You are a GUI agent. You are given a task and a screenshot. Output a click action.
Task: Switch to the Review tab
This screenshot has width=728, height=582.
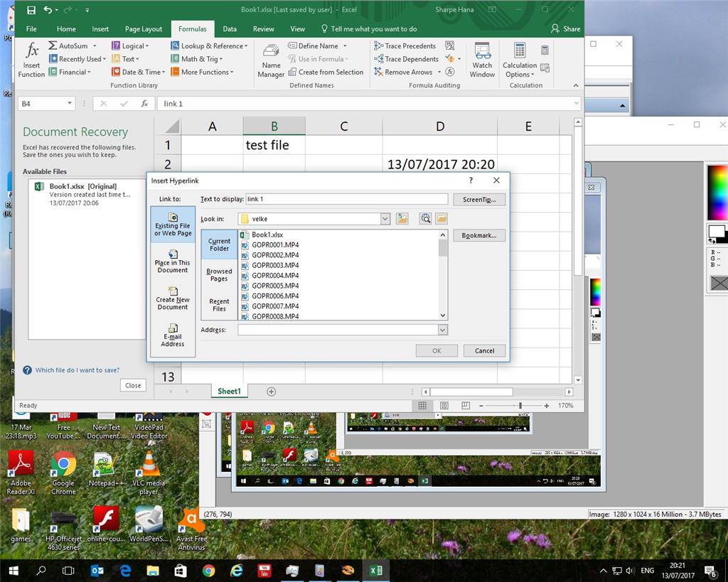(263, 28)
